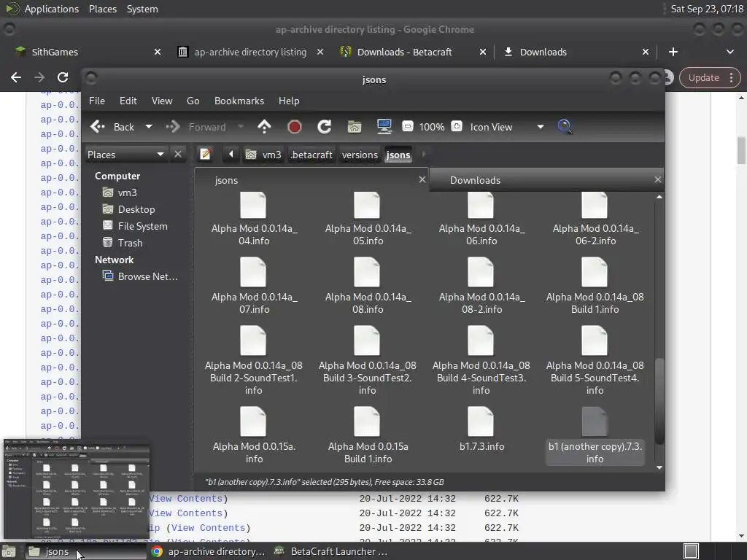Switch to BetaCraft Launcher in the taskbar
Viewport: 747px width, 560px height.
(x=333, y=551)
